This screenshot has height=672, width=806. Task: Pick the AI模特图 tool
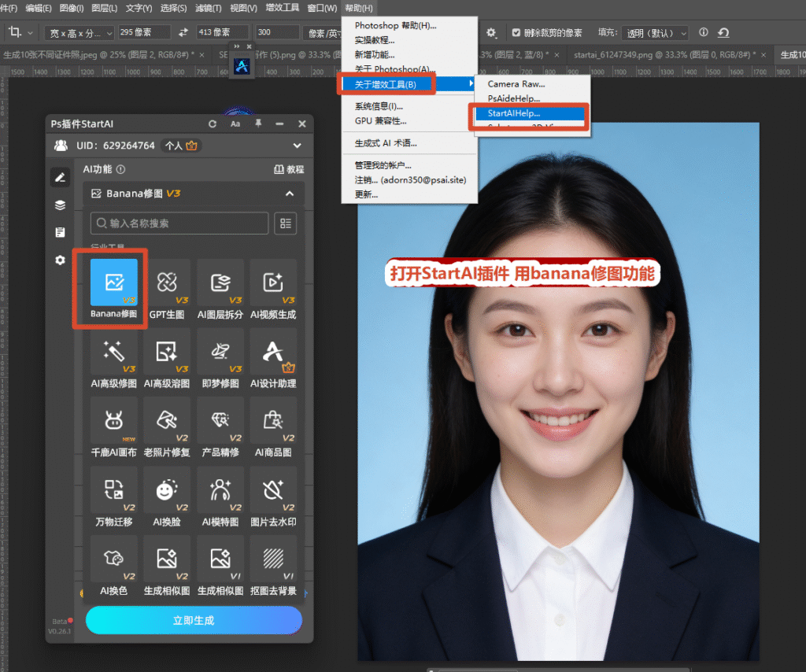point(220,497)
